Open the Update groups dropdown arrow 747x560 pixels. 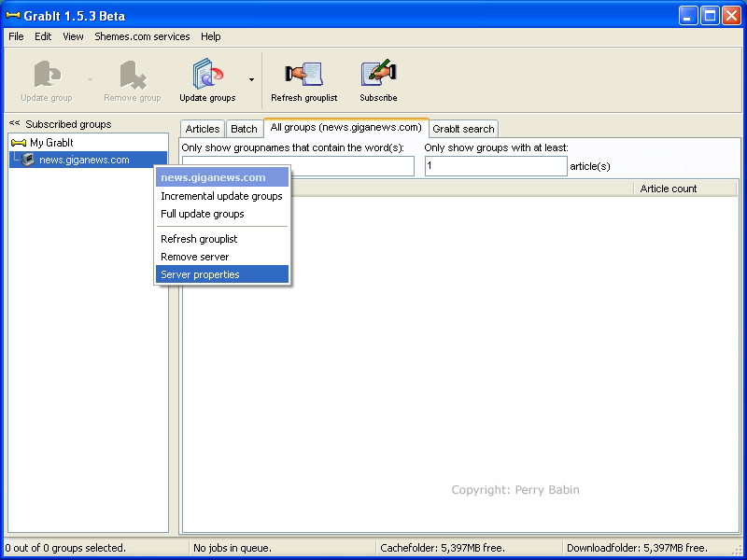(251, 79)
